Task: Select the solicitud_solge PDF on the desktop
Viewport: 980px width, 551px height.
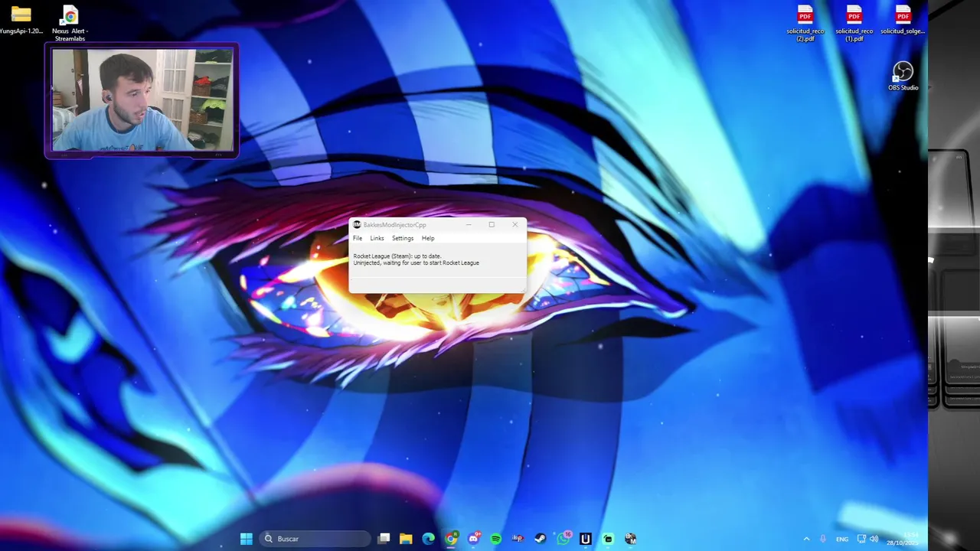Action: pyautogui.click(x=903, y=21)
